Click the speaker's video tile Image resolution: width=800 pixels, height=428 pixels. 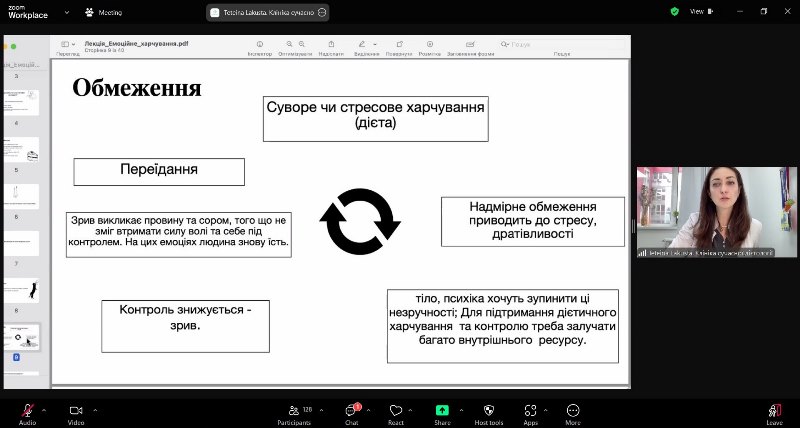click(717, 212)
